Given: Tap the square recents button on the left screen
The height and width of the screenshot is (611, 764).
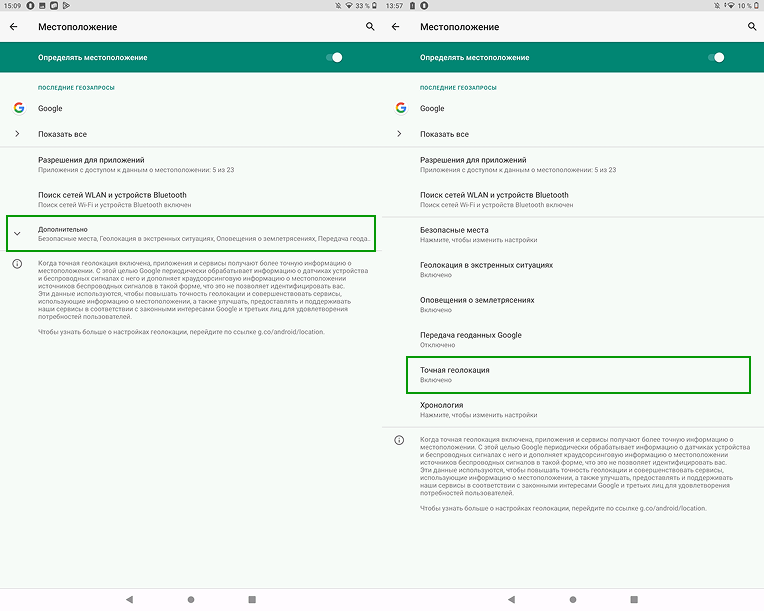Looking at the screenshot, I should pyautogui.click(x=252, y=599).
